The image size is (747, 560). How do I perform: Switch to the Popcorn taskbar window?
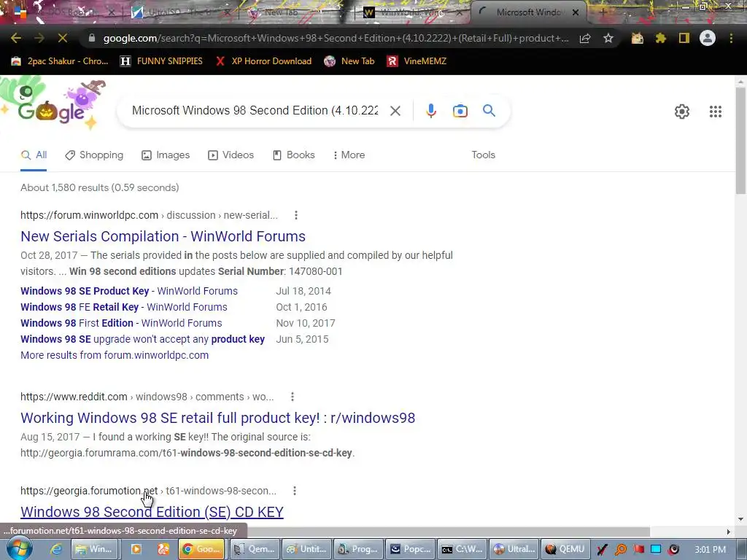click(x=411, y=549)
